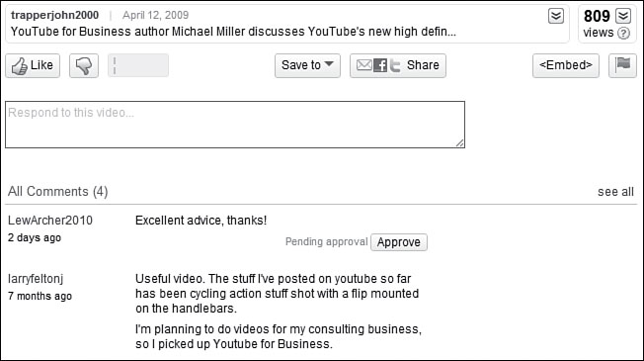This screenshot has width=644, height=361.
Task: Open LewArcher2010's user profile
Action: click(x=50, y=221)
